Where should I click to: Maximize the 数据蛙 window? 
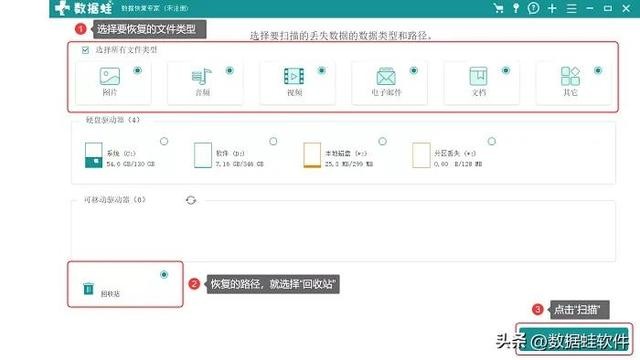pyautogui.click(x=608, y=8)
